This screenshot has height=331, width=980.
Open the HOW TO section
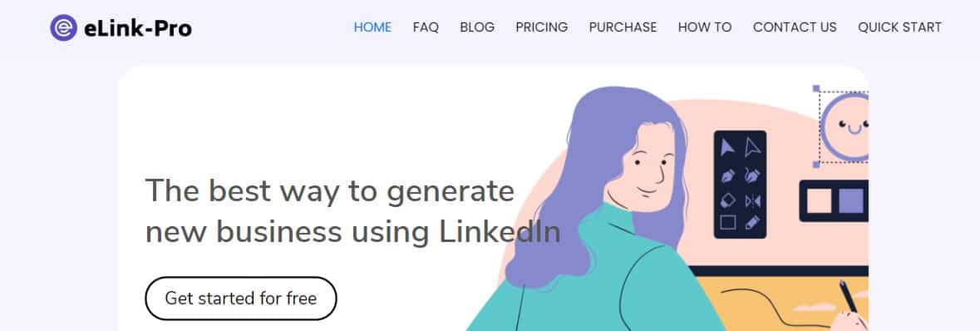(704, 27)
